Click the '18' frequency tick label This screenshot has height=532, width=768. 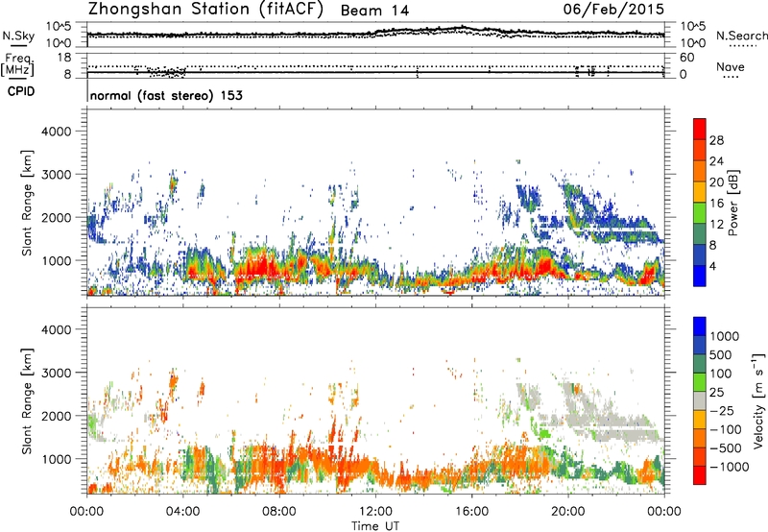tap(64, 58)
